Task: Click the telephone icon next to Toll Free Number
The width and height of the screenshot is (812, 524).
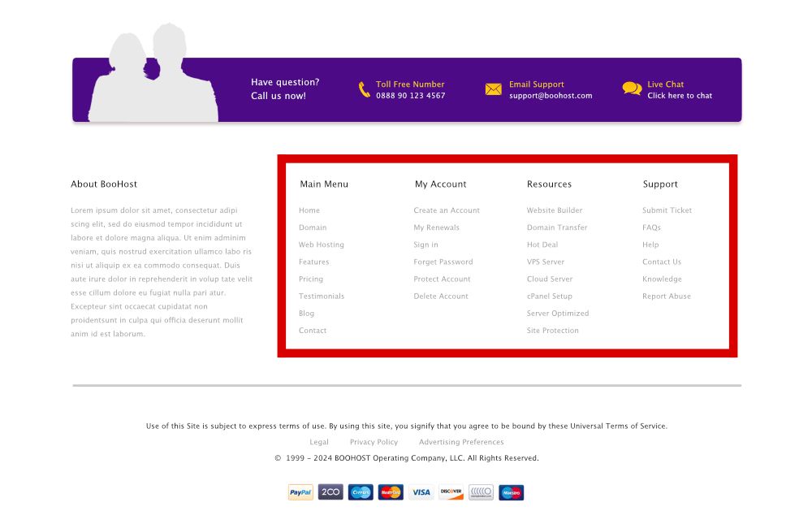Action: coord(363,89)
